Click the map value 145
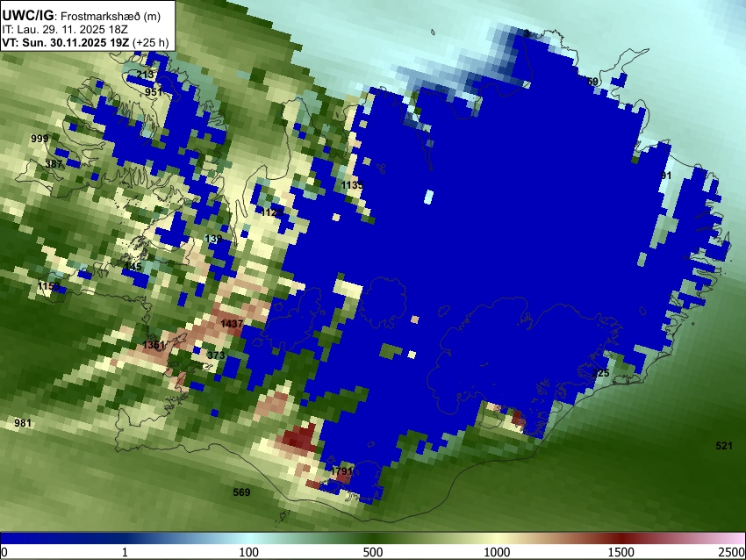The width and height of the screenshot is (746, 560). pyautogui.click(x=133, y=266)
